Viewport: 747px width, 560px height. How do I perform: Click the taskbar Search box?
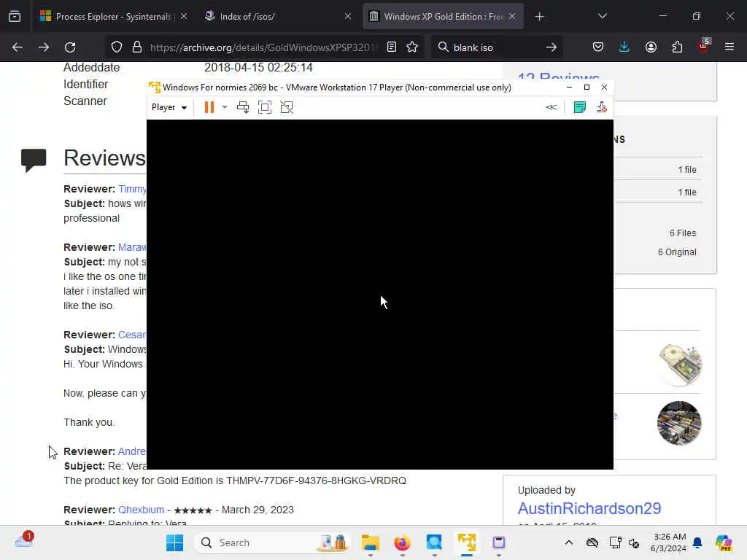(273, 542)
